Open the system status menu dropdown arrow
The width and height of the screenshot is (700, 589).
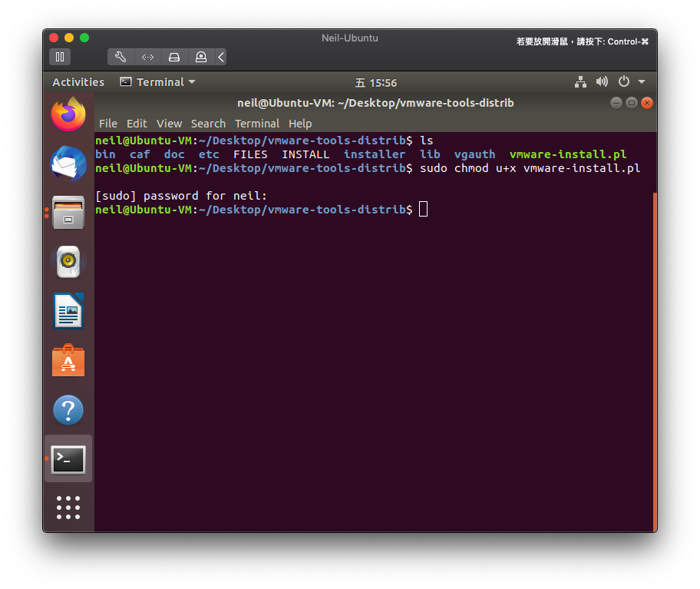click(642, 81)
